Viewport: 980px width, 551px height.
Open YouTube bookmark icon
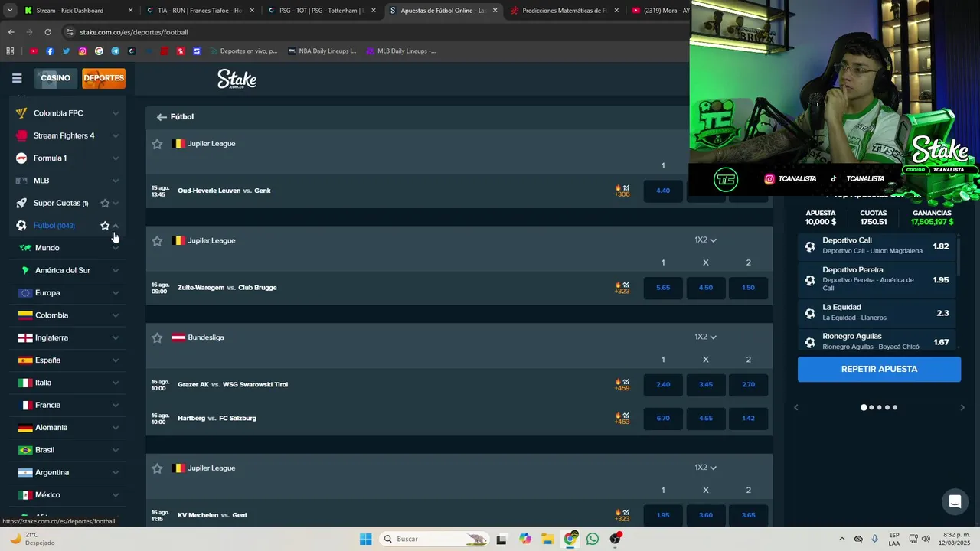pos(34,51)
